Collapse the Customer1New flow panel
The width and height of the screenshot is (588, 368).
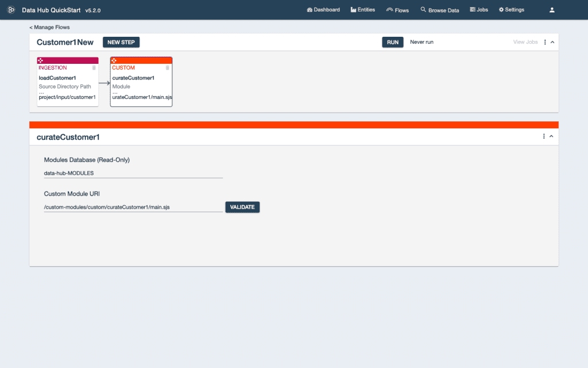click(552, 42)
